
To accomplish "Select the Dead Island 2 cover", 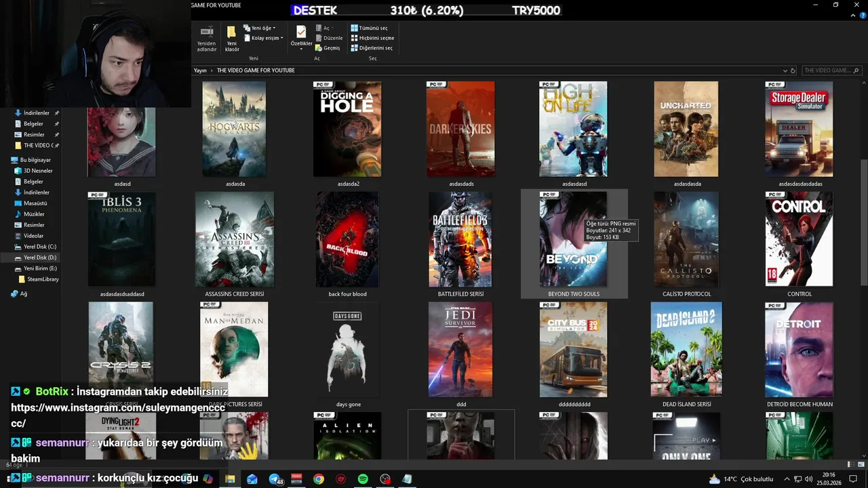I will click(686, 350).
